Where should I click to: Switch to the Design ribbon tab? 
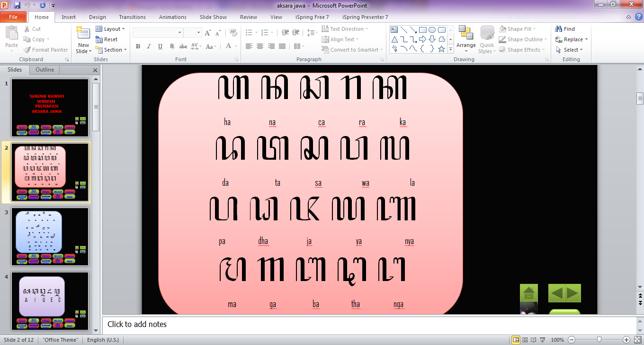(x=98, y=17)
